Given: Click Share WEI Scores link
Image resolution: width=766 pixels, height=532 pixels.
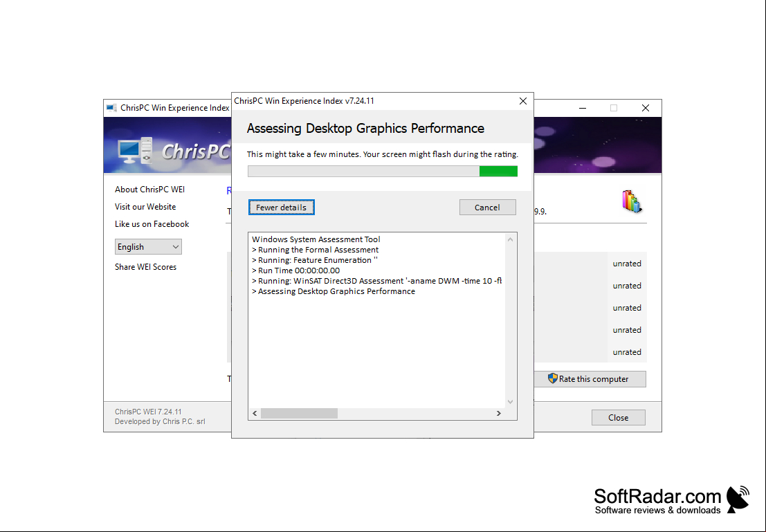Looking at the screenshot, I should coord(145,267).
